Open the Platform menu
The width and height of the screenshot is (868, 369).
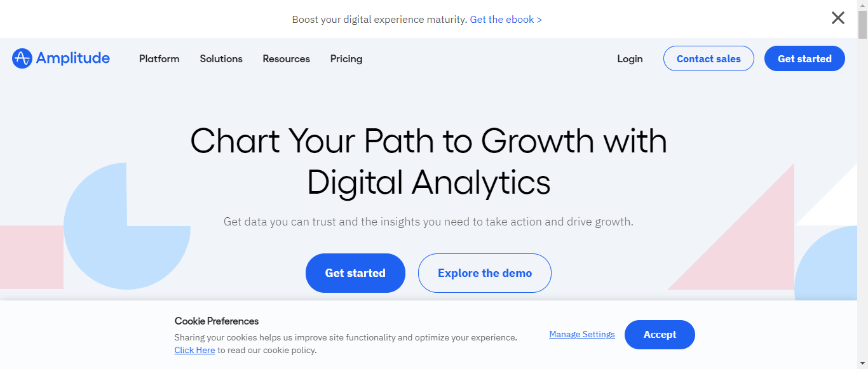click(x=159, y=58)
